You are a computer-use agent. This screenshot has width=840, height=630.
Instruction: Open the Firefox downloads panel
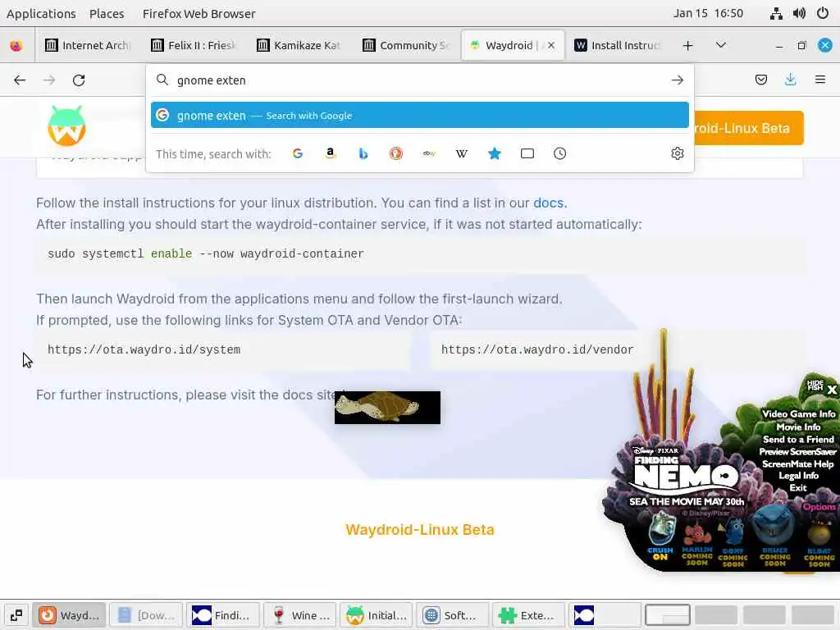pos(790,80)
